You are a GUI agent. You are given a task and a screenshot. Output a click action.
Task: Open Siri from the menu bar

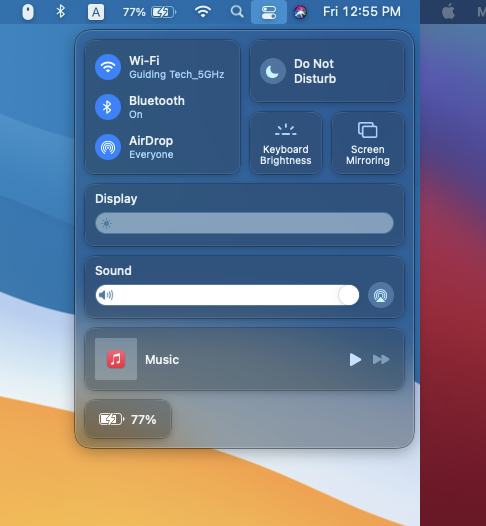pyautogui.click(x=300, y=12)
